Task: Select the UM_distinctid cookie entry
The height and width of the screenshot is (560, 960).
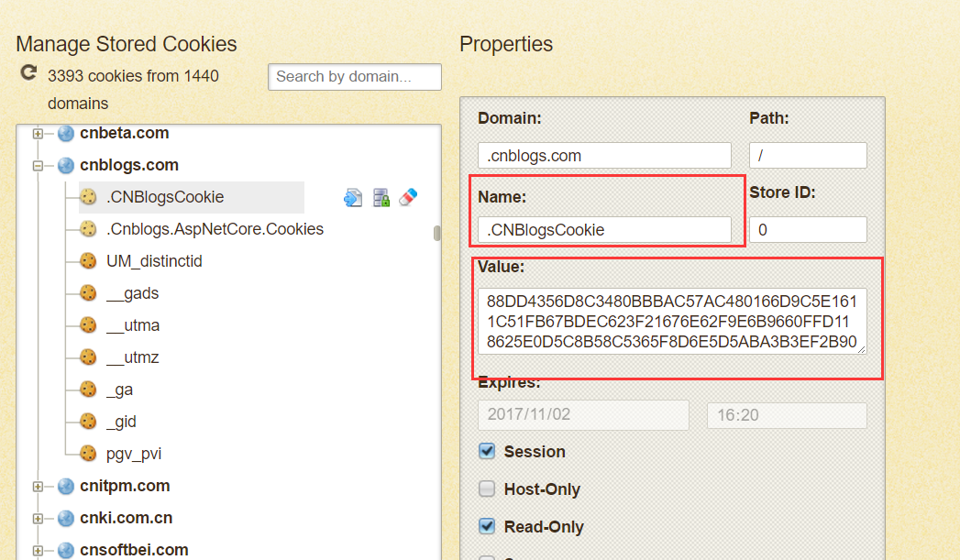Action: pyautogui.click(x=154, y=260)
